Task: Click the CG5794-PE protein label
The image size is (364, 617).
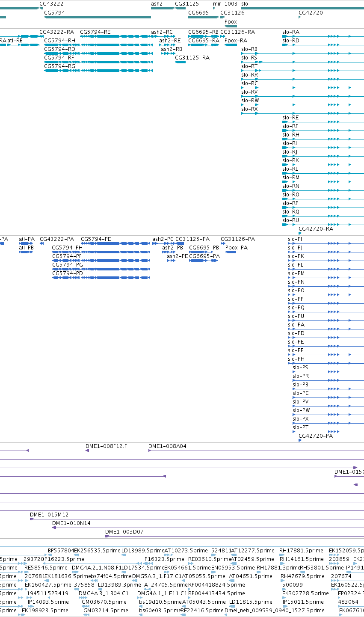Action: (96, 239)
